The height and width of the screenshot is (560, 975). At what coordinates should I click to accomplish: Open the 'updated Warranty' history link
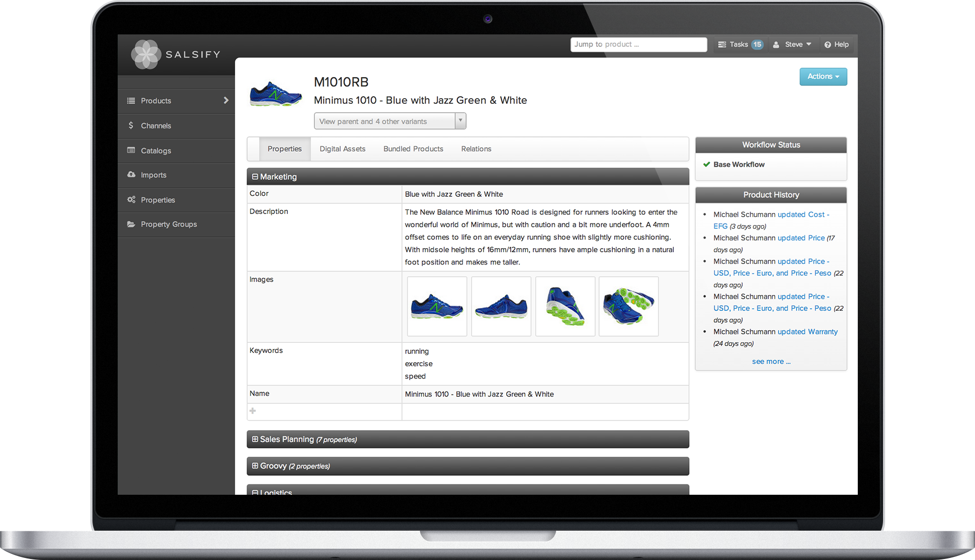pos(807,332)
